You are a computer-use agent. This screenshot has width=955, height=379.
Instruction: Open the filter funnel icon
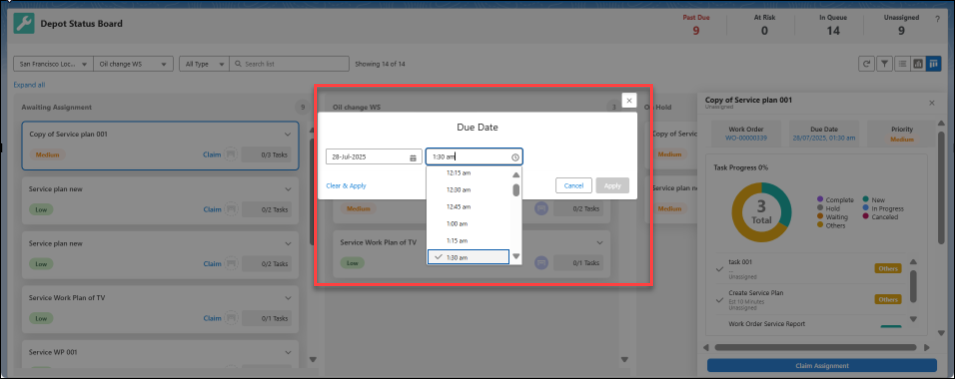point(884,63)
